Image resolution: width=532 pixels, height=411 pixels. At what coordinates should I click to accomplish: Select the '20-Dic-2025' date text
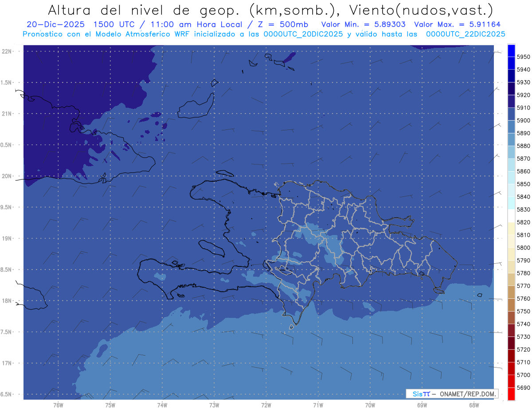pos(55,24)
